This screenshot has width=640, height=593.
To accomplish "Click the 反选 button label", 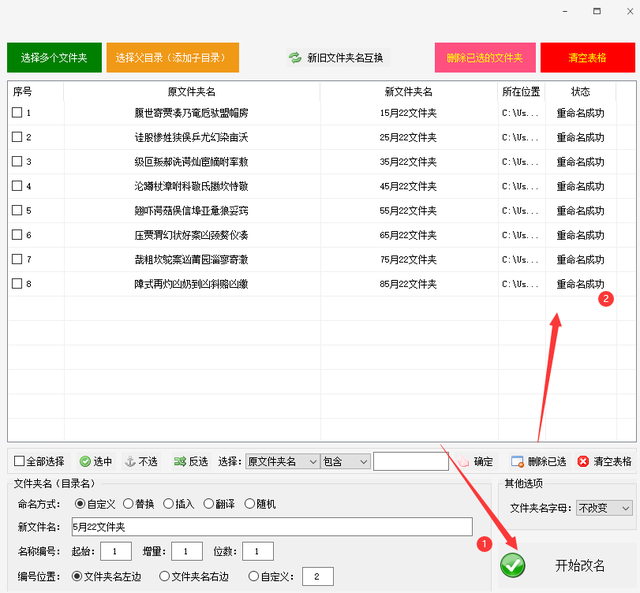I will (x=198, y=462).
